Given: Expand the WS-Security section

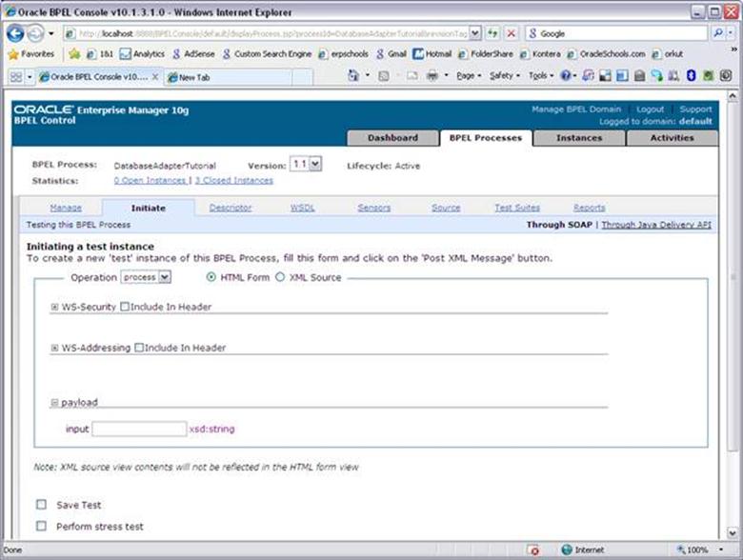Looking at the screenshot, I should 54,307.
